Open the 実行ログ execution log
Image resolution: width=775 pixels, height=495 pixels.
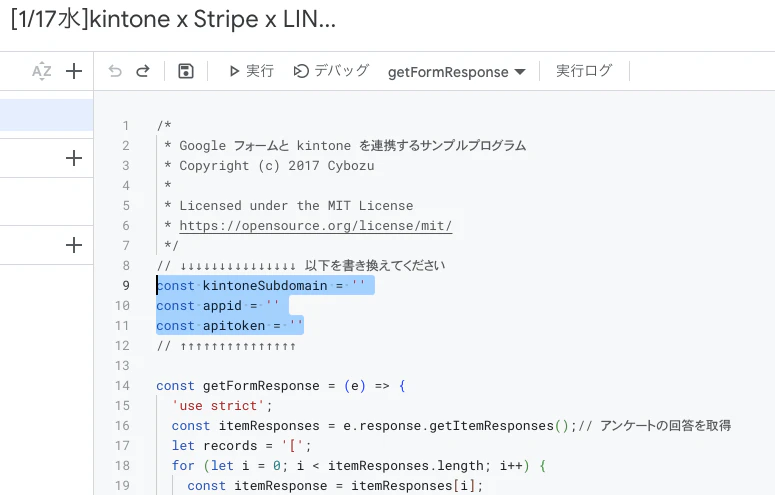pos(584,71)
